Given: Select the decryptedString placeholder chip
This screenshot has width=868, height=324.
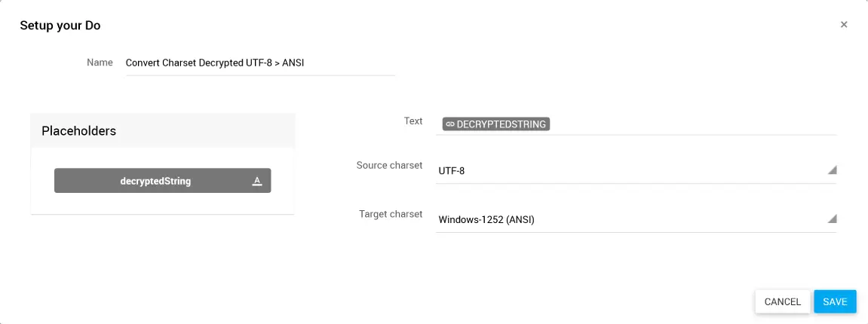Looking at the screenshot, I should [x=155, y=181].
